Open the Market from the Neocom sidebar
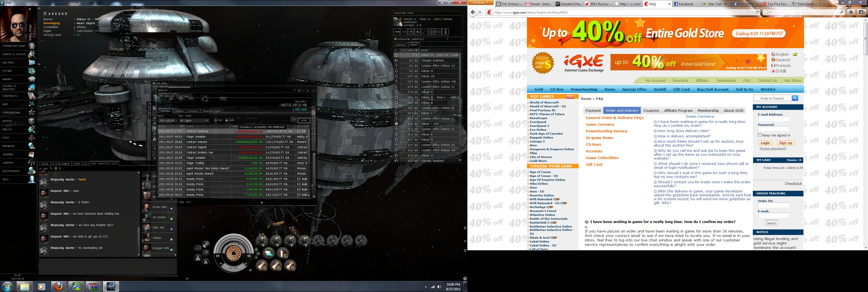868x292 pixels. point(18,79)
